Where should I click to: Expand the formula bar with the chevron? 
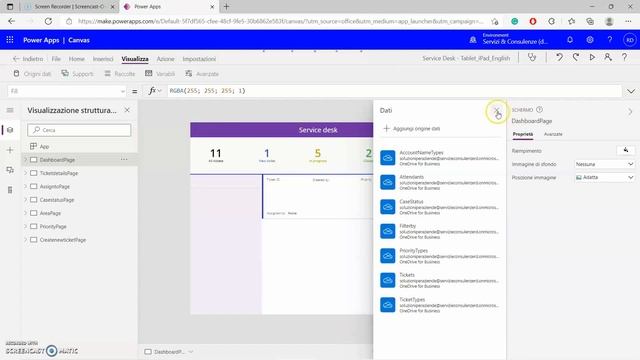point(631,91)
